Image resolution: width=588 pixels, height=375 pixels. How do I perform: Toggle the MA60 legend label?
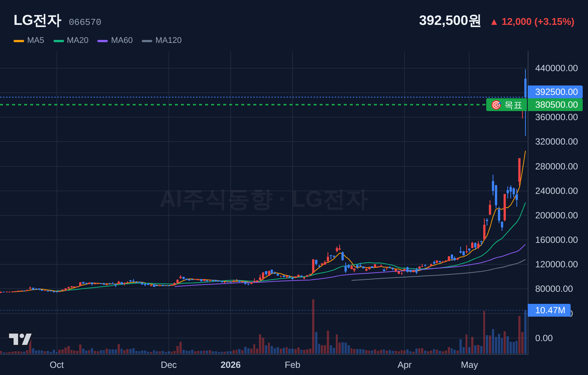[122, 40]
